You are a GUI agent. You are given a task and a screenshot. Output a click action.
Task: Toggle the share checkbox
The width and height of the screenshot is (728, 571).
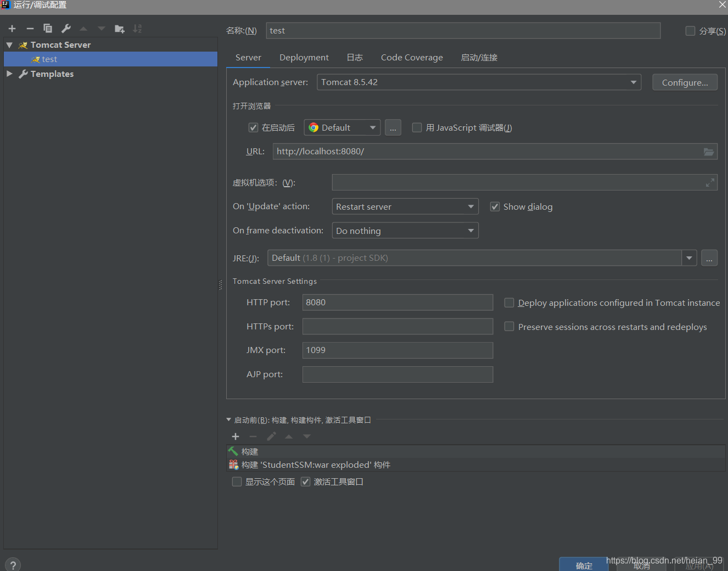click(x=690, y=31)
